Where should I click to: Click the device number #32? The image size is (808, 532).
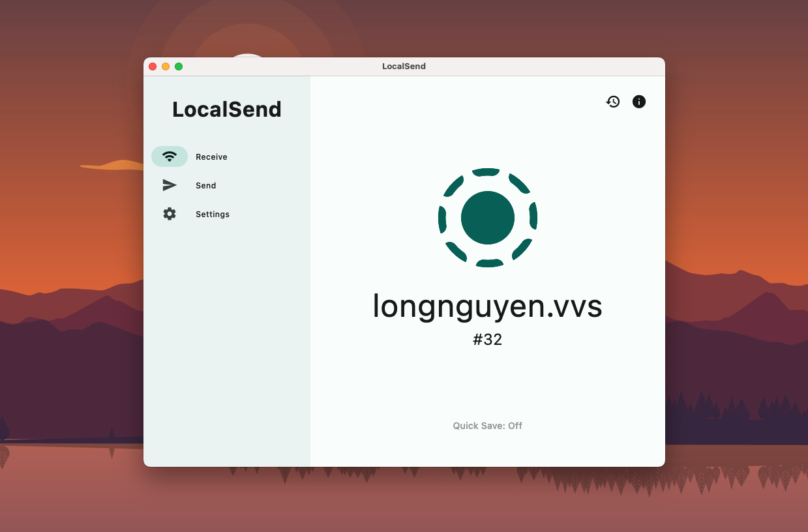point(488,340)
